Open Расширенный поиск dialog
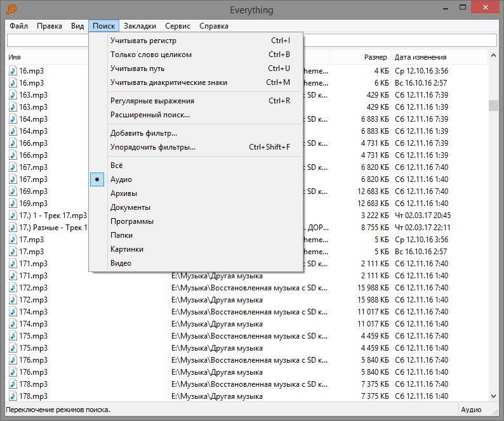Screen dimensions: 504x421 pyautogui.click(x=196, y=115)
